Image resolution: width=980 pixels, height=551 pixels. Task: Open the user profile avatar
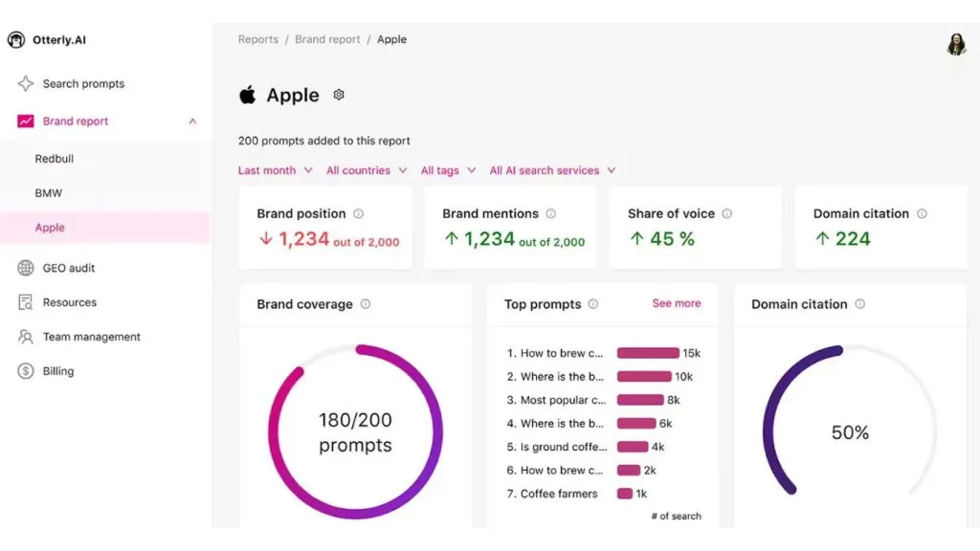pos(956,44)
